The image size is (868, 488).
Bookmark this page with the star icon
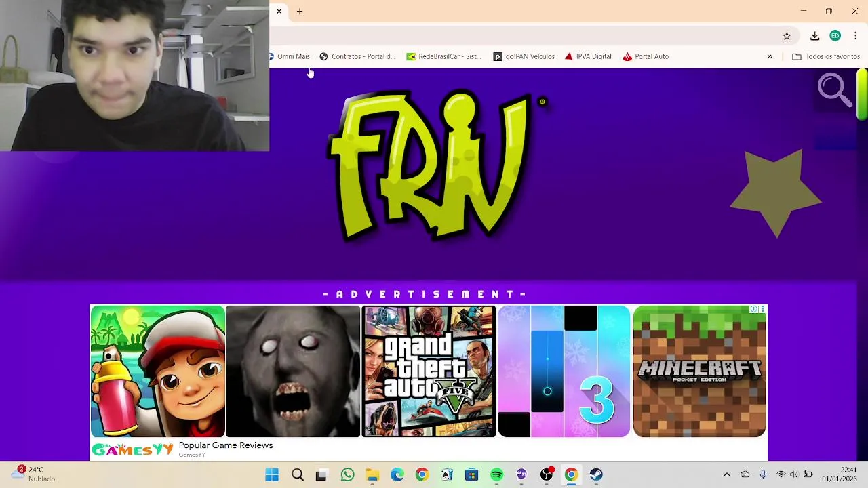(787, 36)
